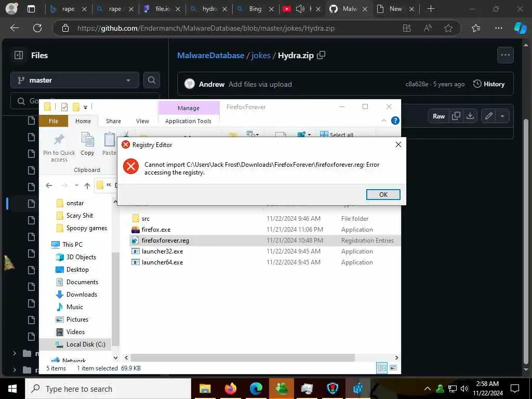Collapse the Explorer ribbon chevron
The image size is (532, 399).
pos(384,121)
